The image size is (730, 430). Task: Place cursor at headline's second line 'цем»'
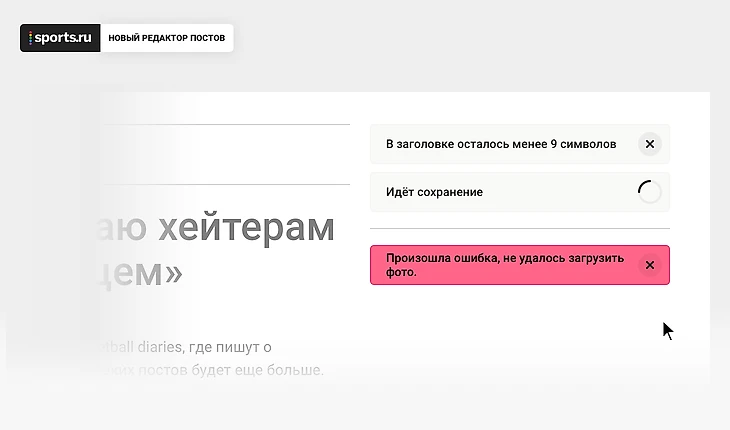145,272
